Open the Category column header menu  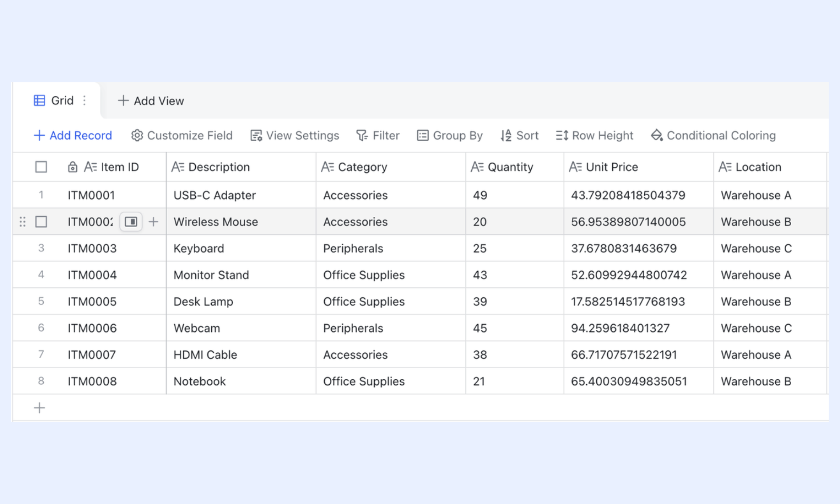(x=391, y=167)
